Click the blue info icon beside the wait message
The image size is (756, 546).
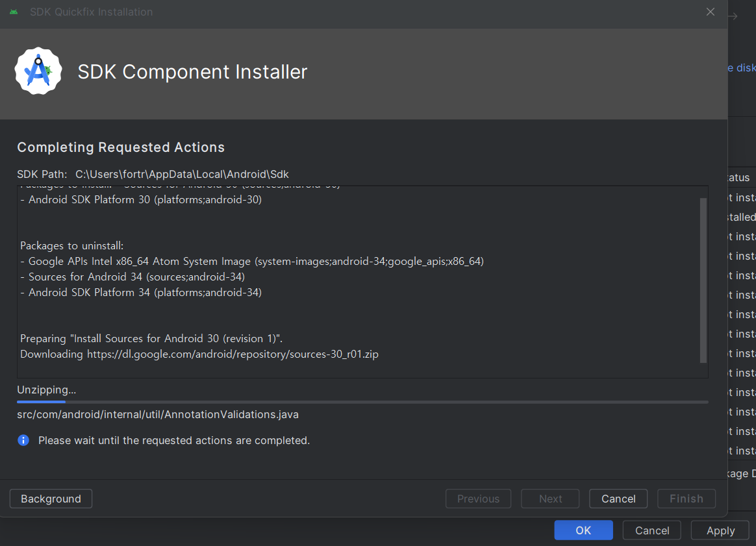point(23,440)
